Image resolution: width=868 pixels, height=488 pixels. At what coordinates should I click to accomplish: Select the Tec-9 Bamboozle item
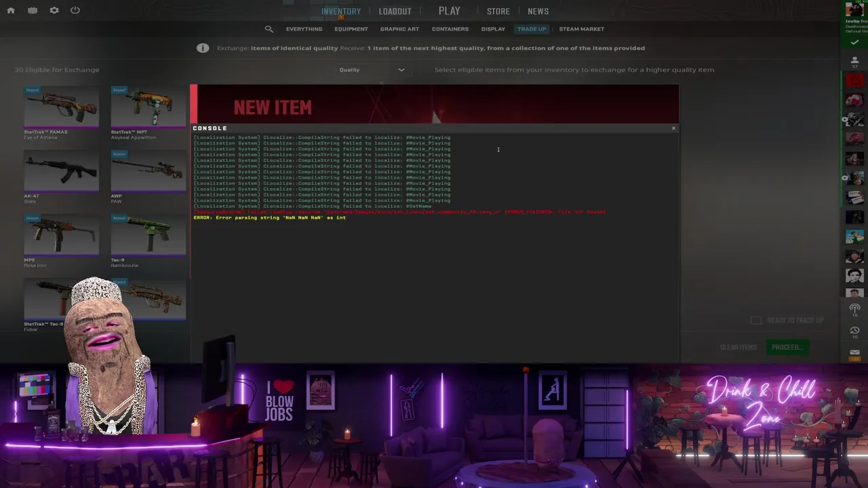tap(148, 241)
